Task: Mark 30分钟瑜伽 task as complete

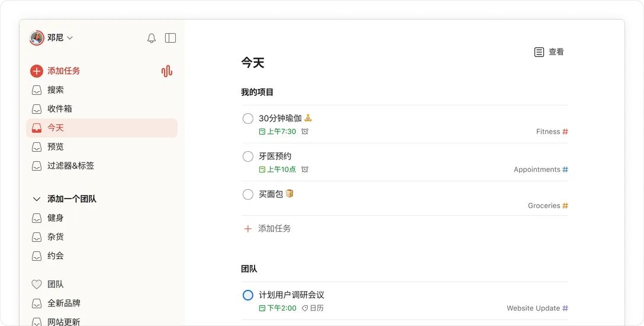Action: tap(248, 119)
